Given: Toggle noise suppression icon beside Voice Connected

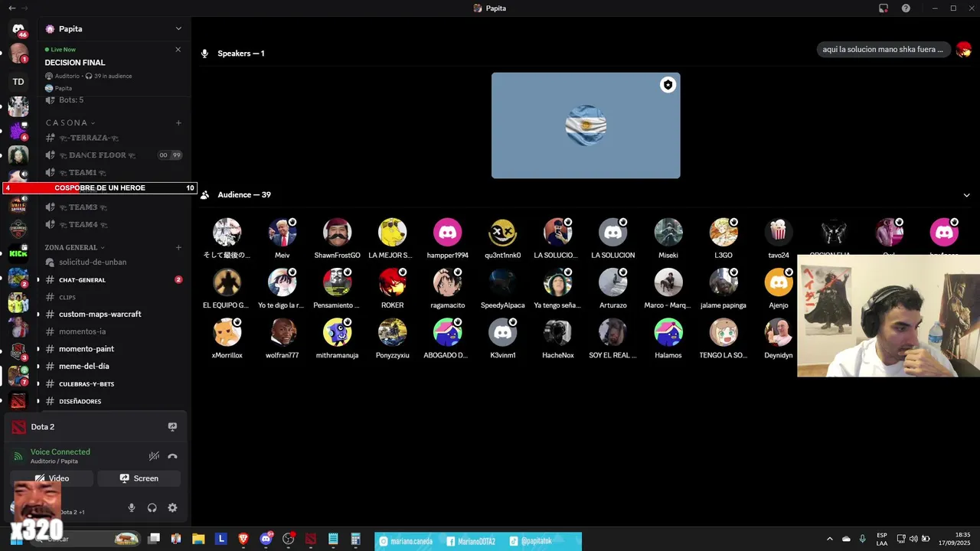Looking at the screenshot, I should pyautogui.click(x=154, y=456).
